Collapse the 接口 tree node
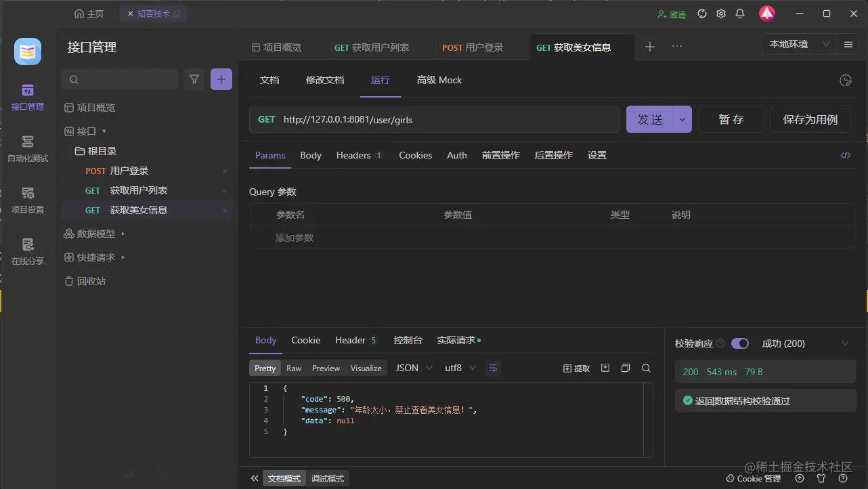 click(104, 131)
